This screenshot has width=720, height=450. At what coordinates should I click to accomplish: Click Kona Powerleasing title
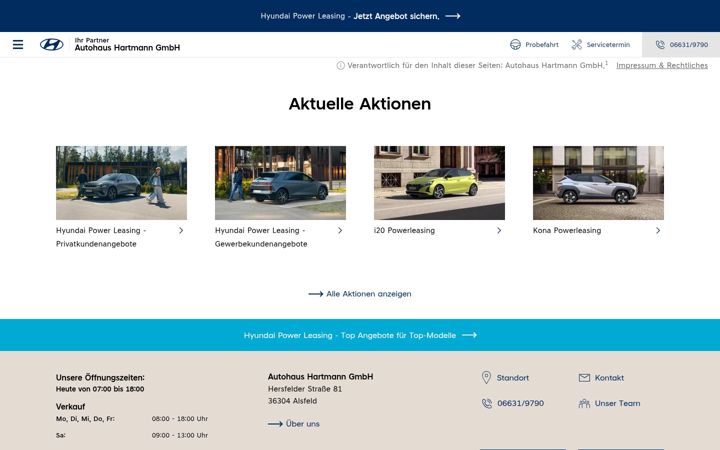[567, 231]
